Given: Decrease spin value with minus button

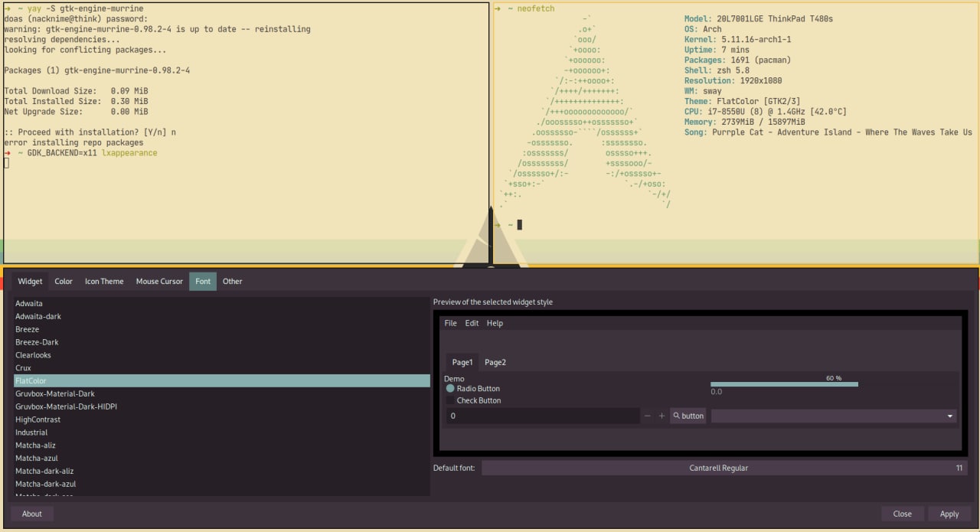Looking at the screenshot, I should tap(648, 416).
